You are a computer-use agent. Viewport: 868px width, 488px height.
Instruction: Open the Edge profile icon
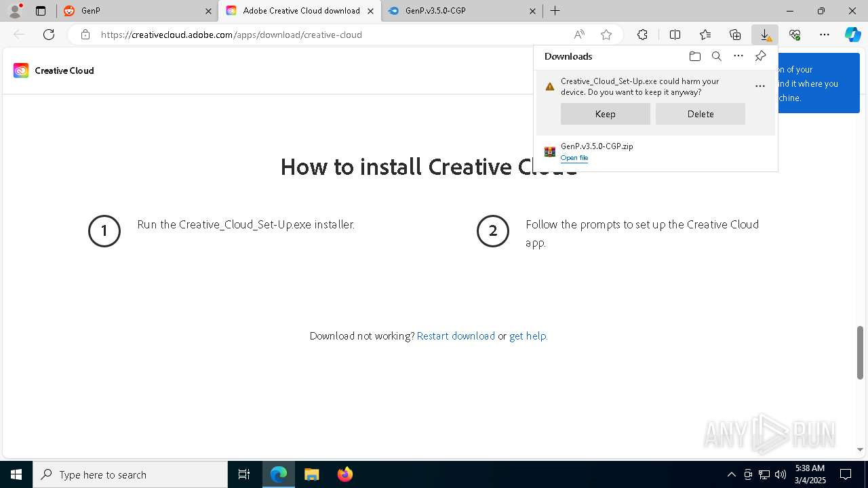[x=15, y=11]
